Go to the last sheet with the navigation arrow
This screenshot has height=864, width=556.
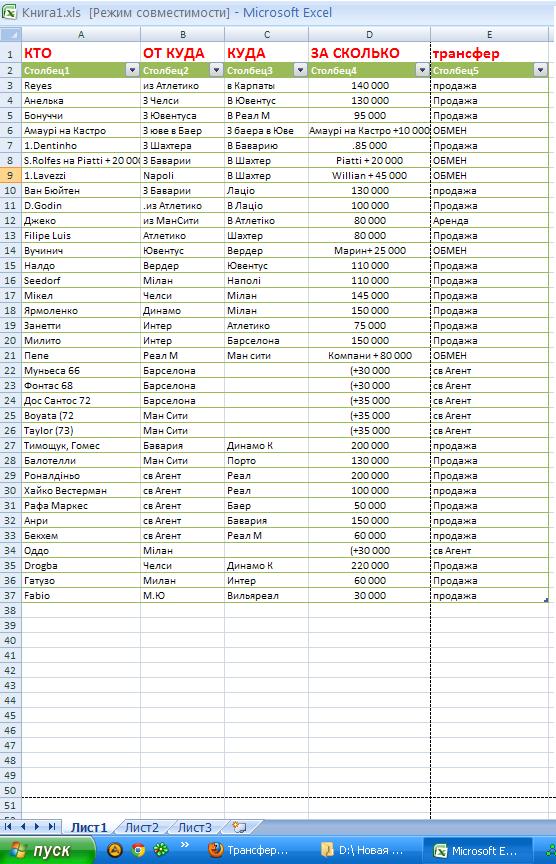51,827
